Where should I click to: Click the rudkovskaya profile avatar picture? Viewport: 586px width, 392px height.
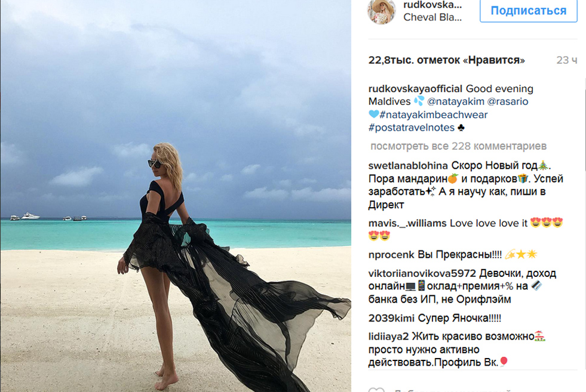pos(381,11)
